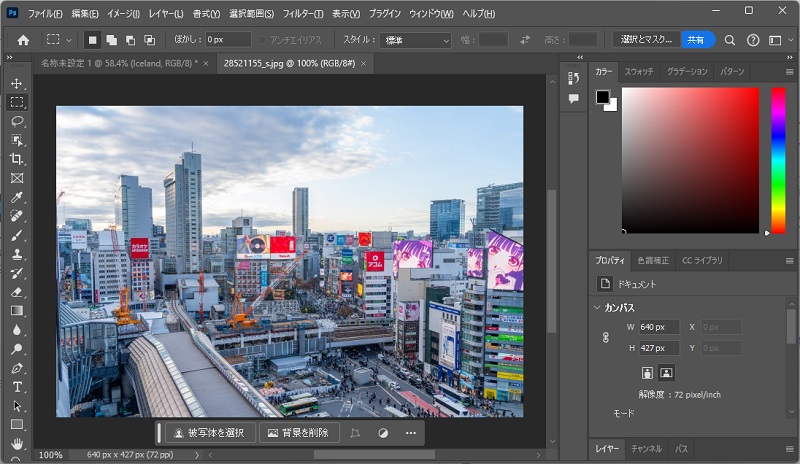Select the Object Selection tool
Screen dimensions: 800x464
click(x=17, y=140)
